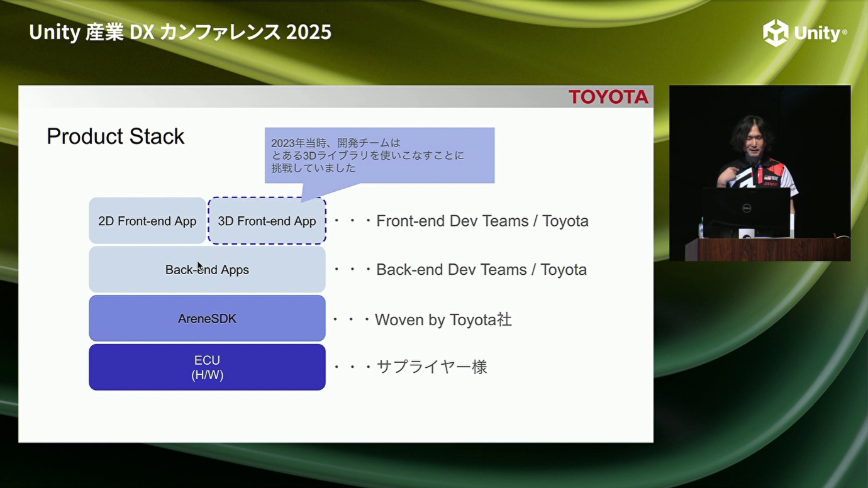Click the AreneSDK layer box

tap(207, 318)
